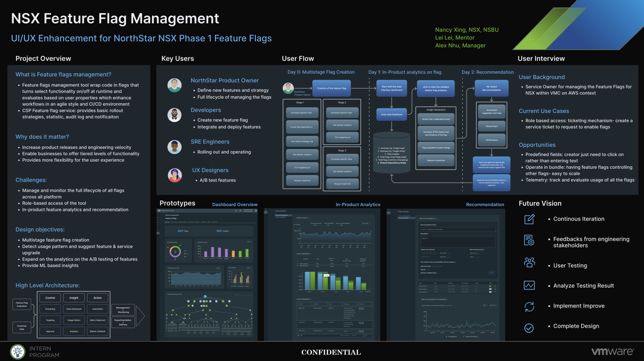Screen dimensions: 644x361
Task: Click the Feature Flag Evaluation architecture box
Action: coord(22,304)
